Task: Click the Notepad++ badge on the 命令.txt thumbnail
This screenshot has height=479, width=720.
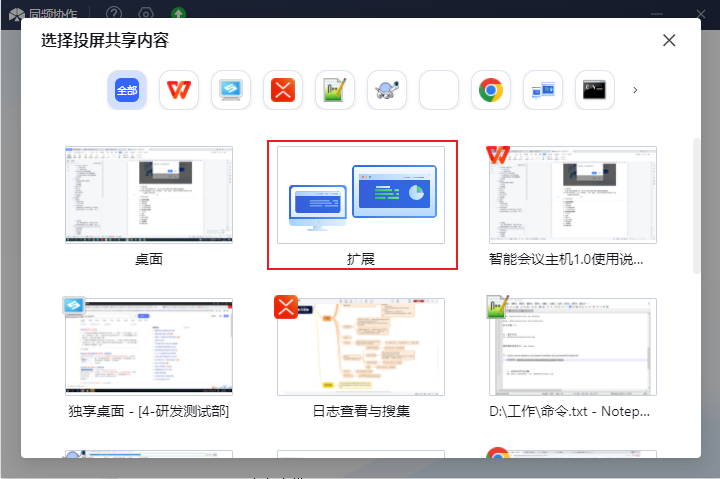Action: [x=498, y=307]
